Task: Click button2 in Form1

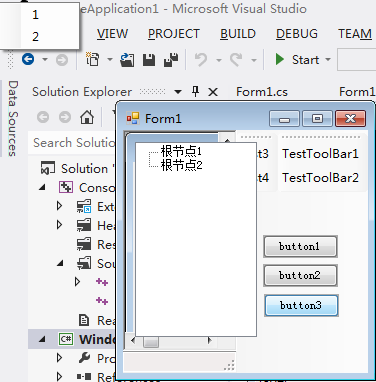Action: coord(300,275)
